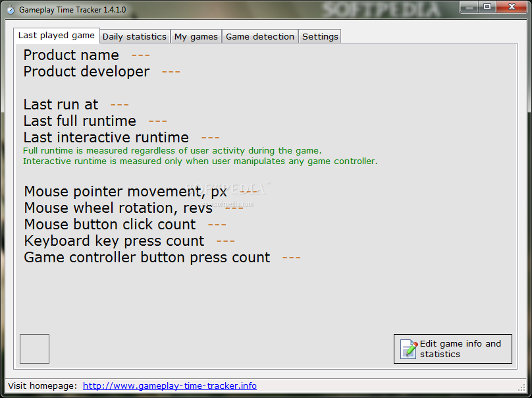Click the Mouse button click count label
Viewport: 532px width, 398px height.
tap(110, 225)
